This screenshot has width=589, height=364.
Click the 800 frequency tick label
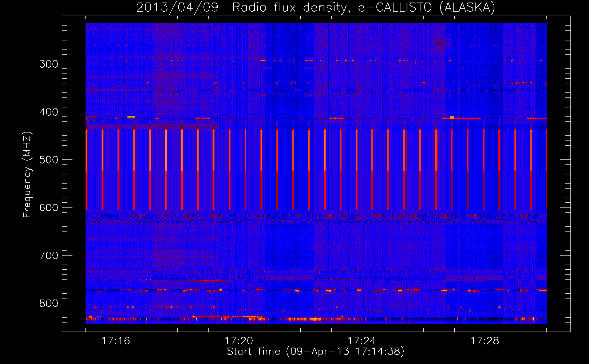(49, 304)
